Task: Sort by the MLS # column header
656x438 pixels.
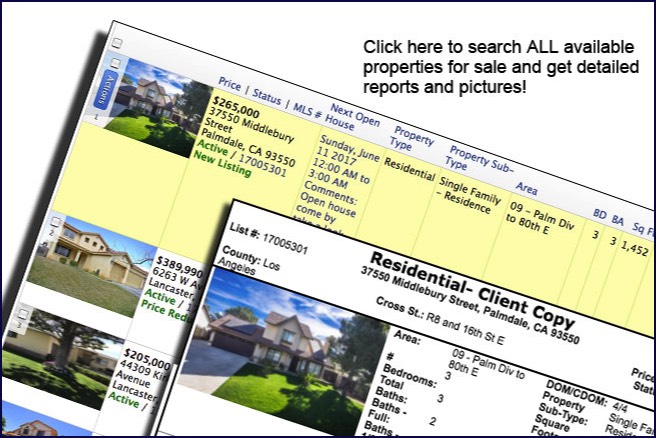Action: (x=307, y=110)
